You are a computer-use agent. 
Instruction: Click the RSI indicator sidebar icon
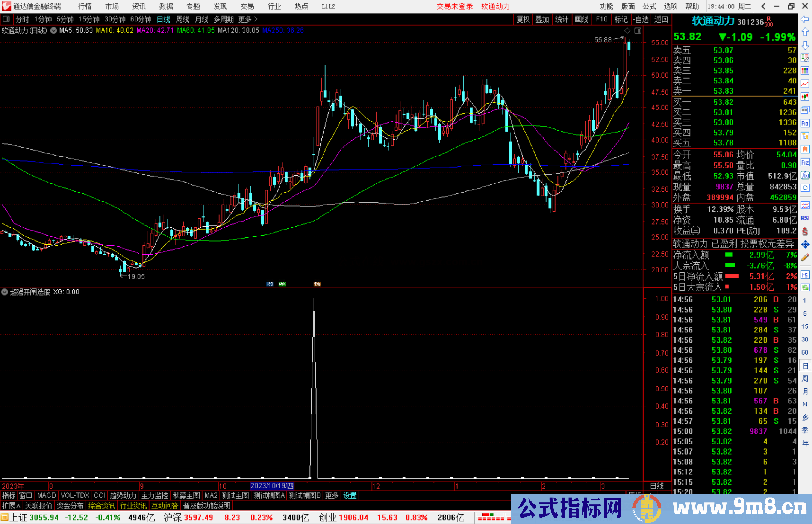[805, 218]
